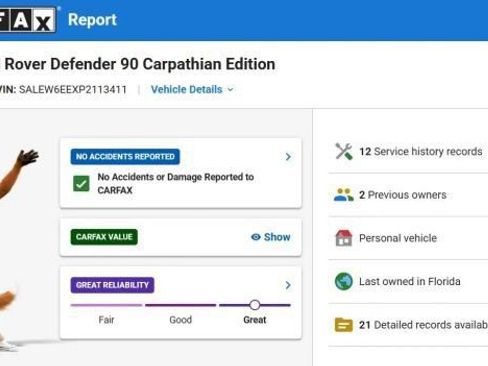
Task: Click the NO ACCIDENTS REPORTED badge
Action: coord(125,157)
